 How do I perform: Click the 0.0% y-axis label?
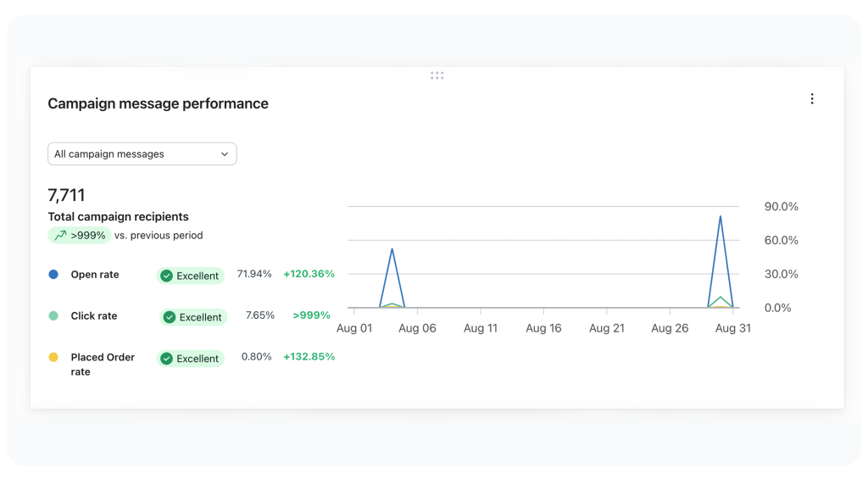point(778,308)
